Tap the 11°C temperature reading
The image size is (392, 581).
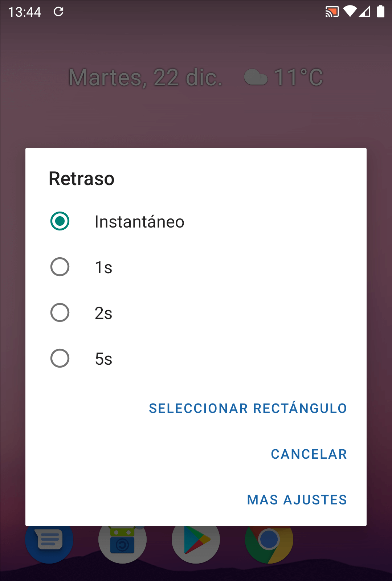coord(298,77)
